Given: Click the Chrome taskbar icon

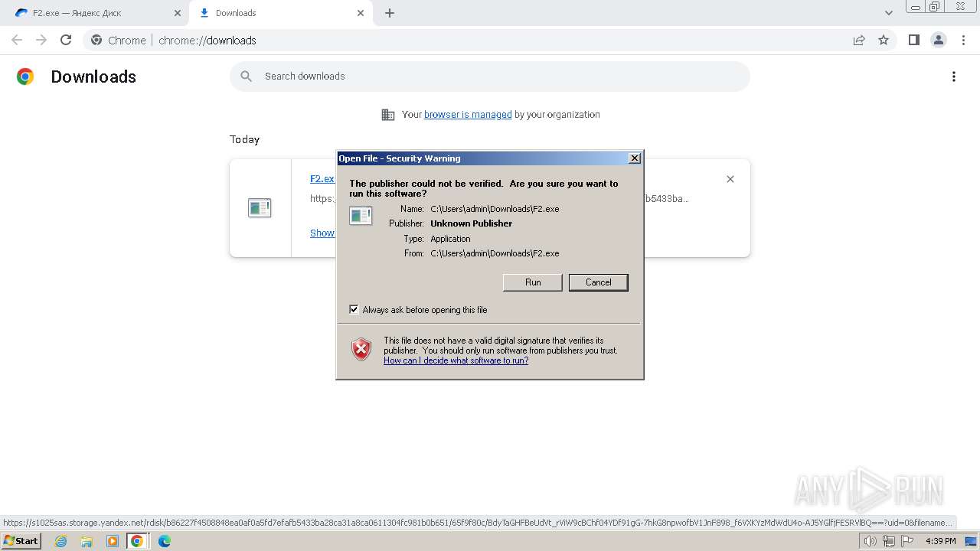Looking at the screenshot, I should [137, 541].
